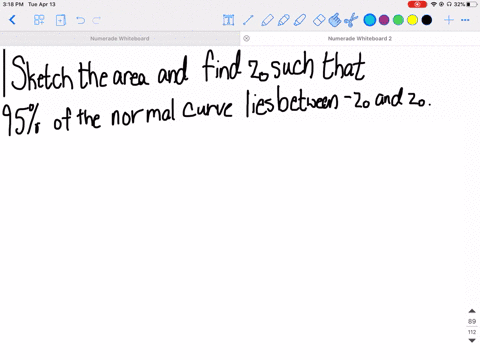Image resolution: width=480 pixels, height=360 pixels.
Task: Select the first pen tool
Action: (267, 20)
